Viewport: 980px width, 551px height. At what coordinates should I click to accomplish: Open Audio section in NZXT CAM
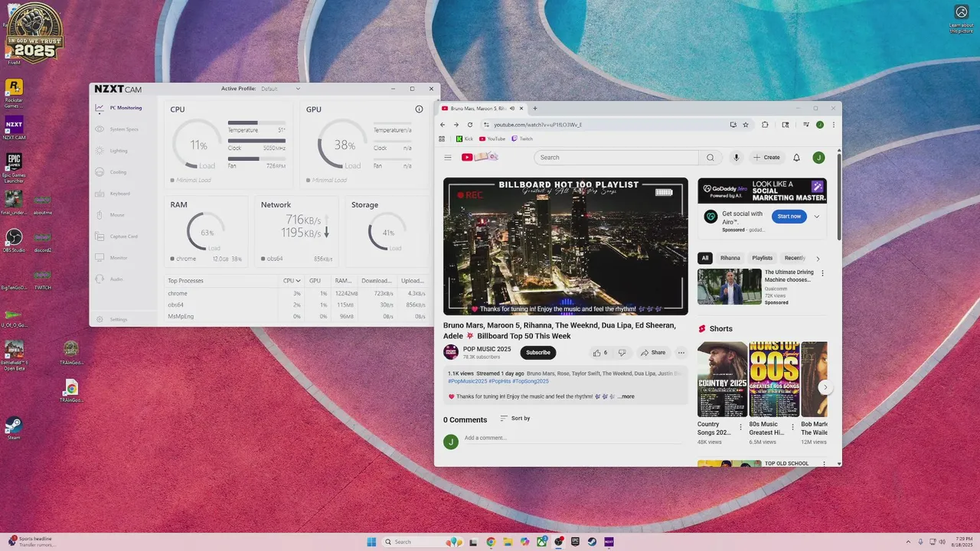click(x=110, y=279)
